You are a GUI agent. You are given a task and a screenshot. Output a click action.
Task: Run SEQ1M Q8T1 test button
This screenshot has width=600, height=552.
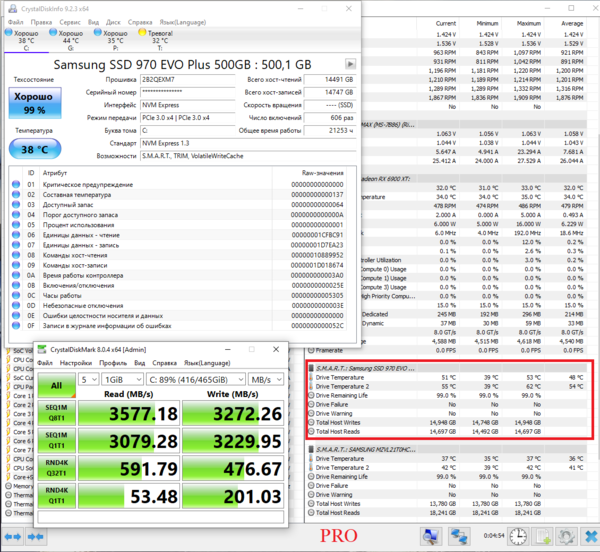coord(57,413)
